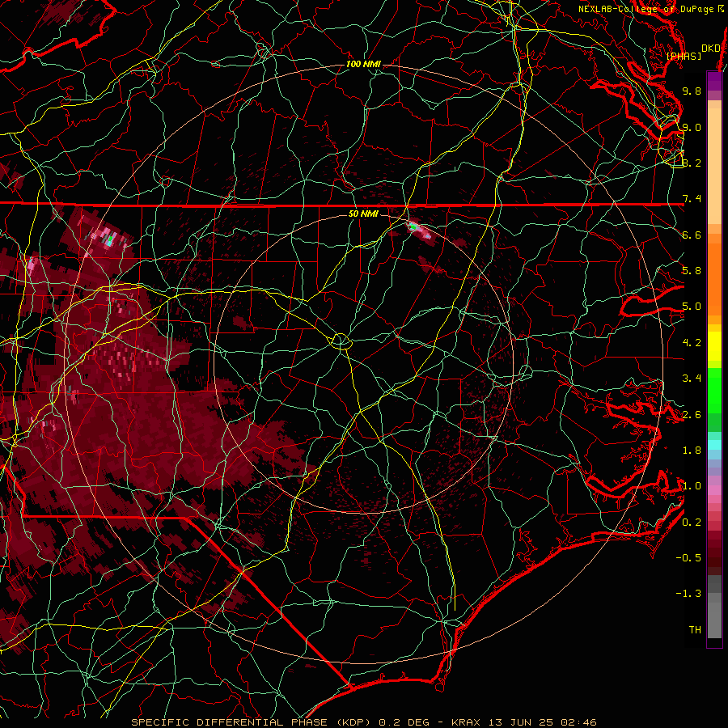Click the 50 NMI range ring label
This screenshot has height=728, width=728.
(x=363, y=214)
